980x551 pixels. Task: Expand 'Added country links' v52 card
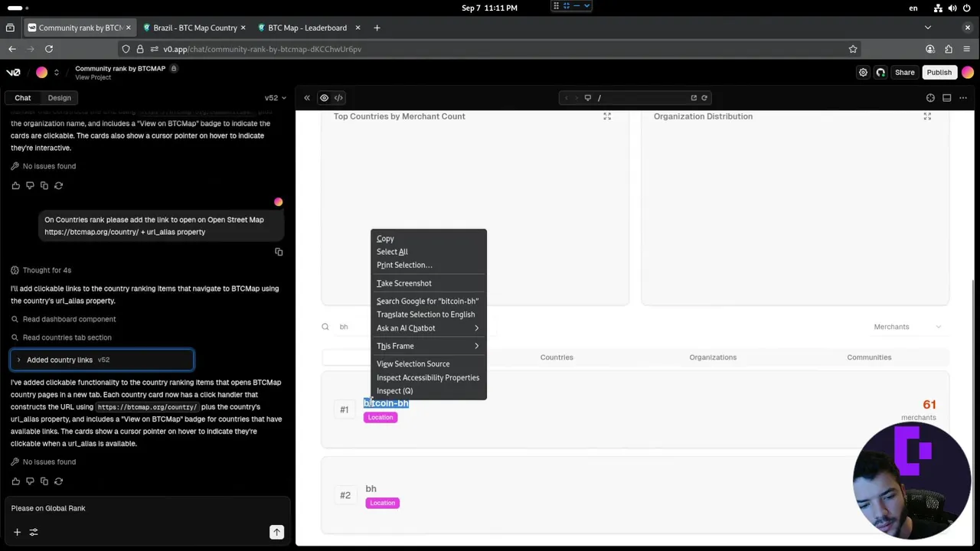[102, 360]
